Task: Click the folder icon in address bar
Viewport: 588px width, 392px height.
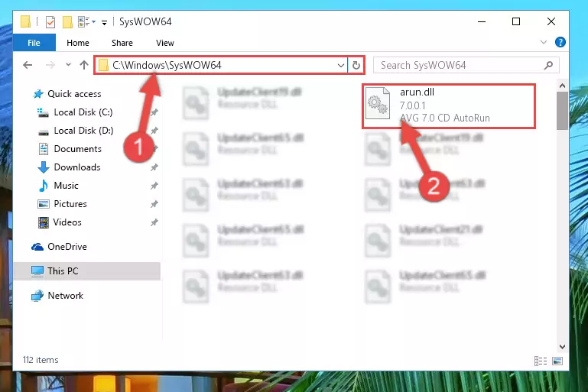Action: 103,66
